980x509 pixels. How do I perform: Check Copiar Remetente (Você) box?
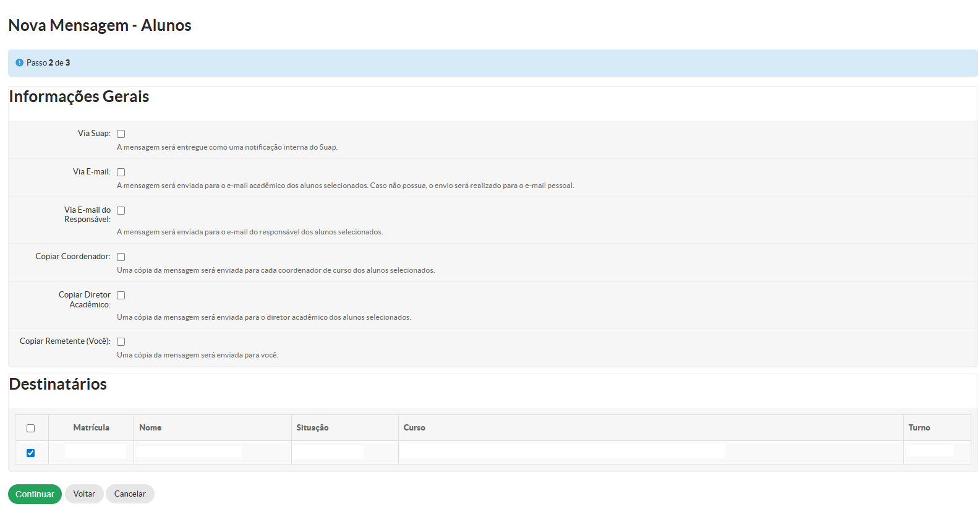click(x=121, y=342)
